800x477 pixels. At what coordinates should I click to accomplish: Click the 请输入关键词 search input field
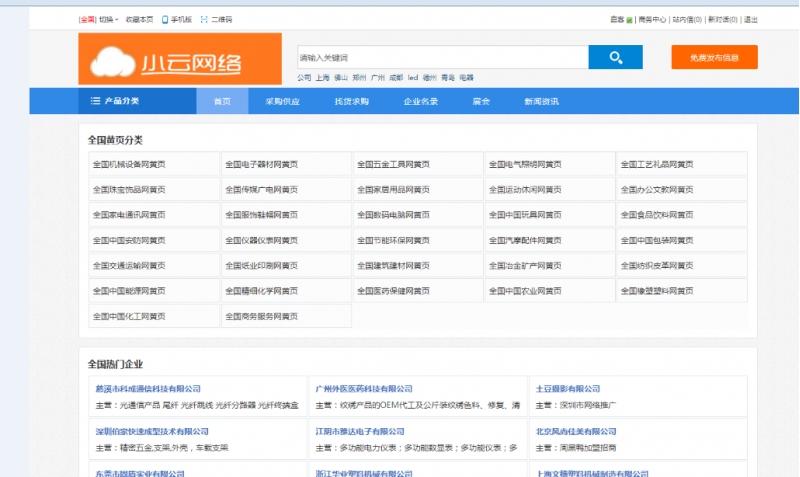443,57
